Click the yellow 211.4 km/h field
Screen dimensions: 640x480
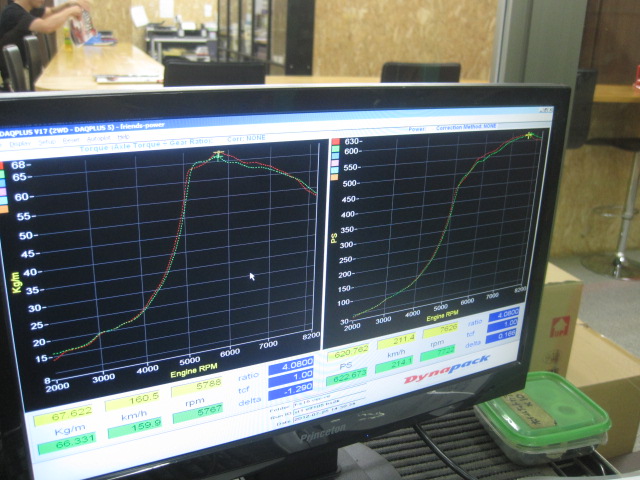(x=396, y=340)
